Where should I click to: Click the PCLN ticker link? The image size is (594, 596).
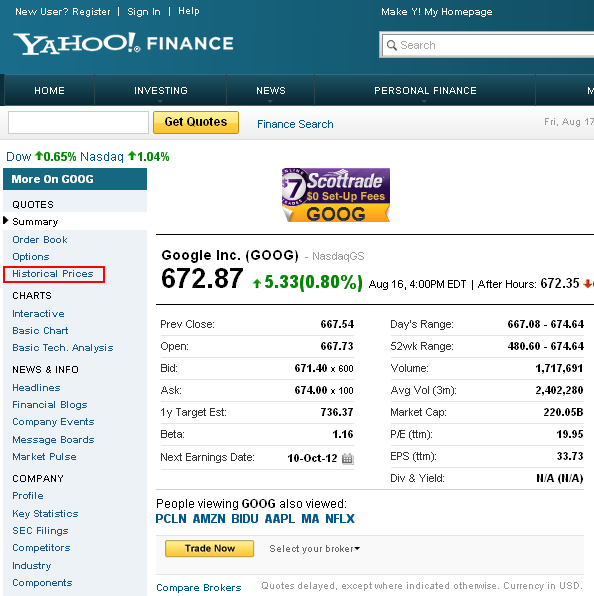(171, 519)
